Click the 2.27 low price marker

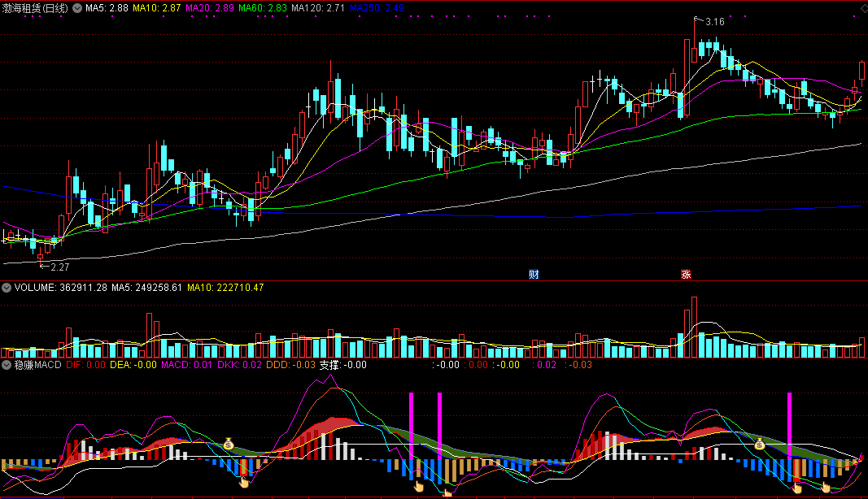coord(59,267)
